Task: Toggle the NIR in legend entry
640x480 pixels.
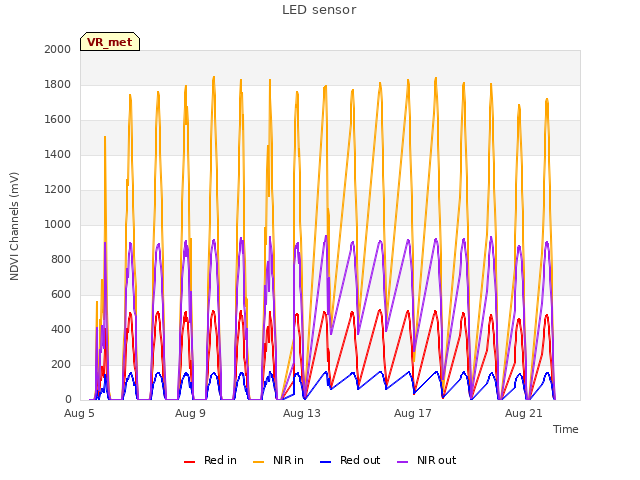Action: coord(278,460)
